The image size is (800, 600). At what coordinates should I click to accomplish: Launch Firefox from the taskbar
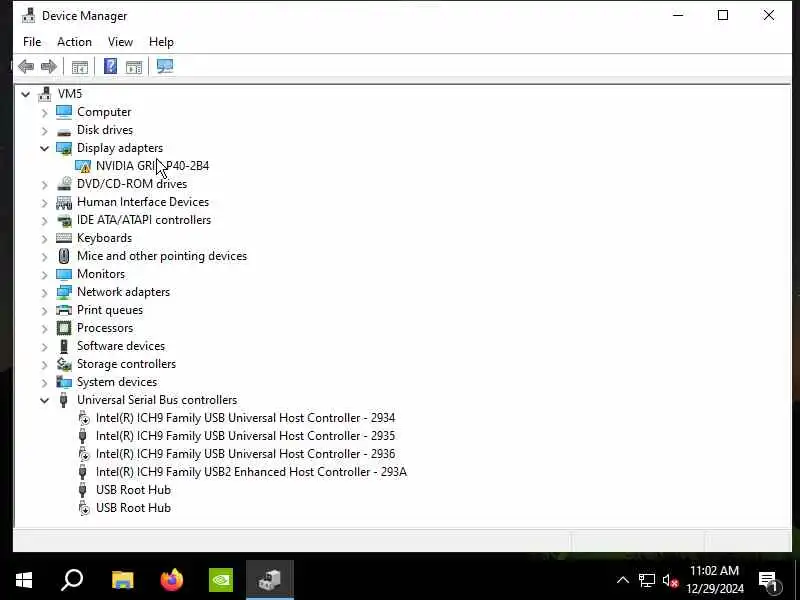171,580
